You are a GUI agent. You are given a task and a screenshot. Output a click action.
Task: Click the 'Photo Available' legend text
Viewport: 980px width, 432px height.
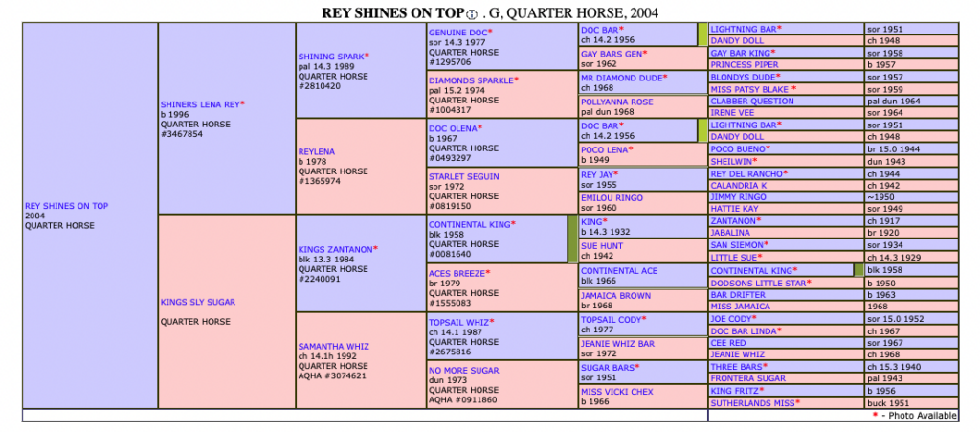(923, 416)
